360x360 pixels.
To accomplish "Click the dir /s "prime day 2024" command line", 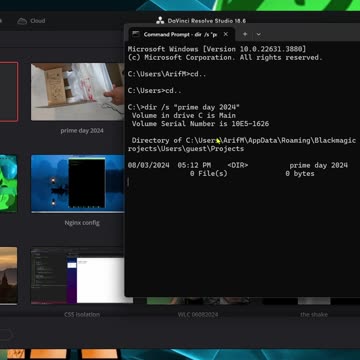I will 184,107.
